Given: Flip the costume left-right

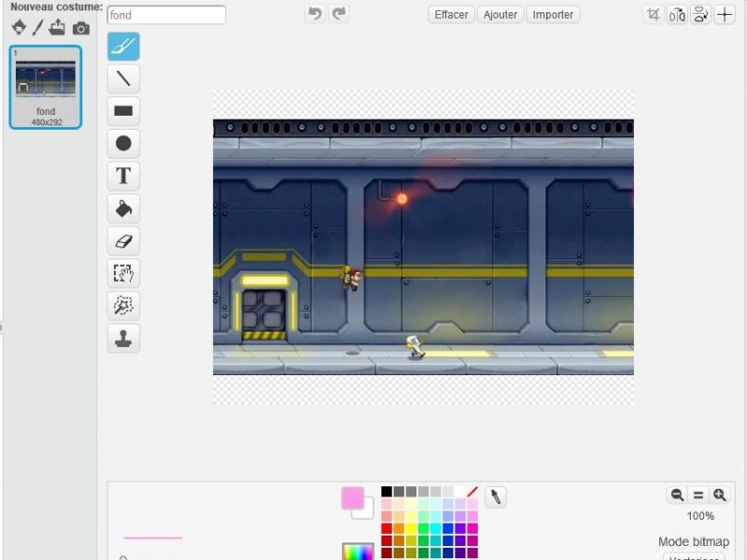Looking at the screenshot, I should click(677, 15).
